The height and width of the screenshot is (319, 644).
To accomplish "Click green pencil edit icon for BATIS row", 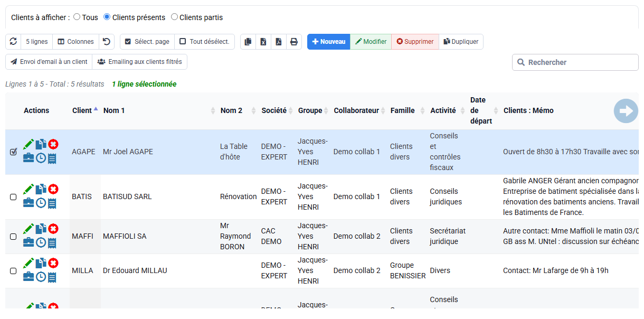I will click(29, 189).
